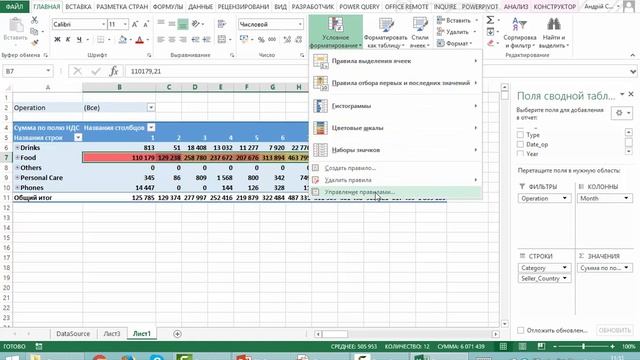The width and height of the screenshot is (640, 360).
Task: Click the Формат cells button
Action: [455, 43]
